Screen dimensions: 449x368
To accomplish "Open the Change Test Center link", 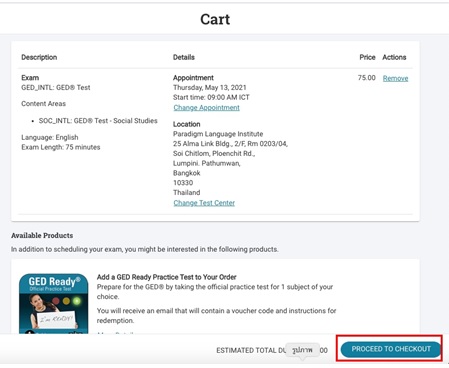I will (204, 203).
